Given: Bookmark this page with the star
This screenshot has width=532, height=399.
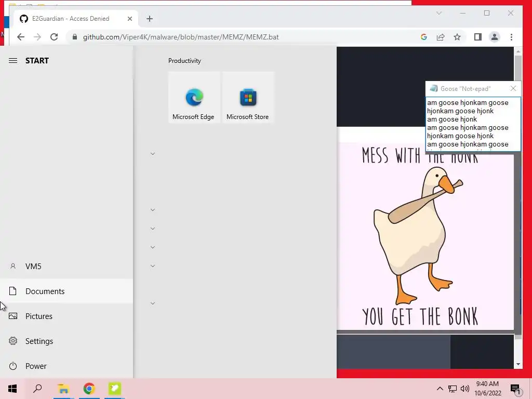Looking at the screenshot, I should tap(457, 37).
